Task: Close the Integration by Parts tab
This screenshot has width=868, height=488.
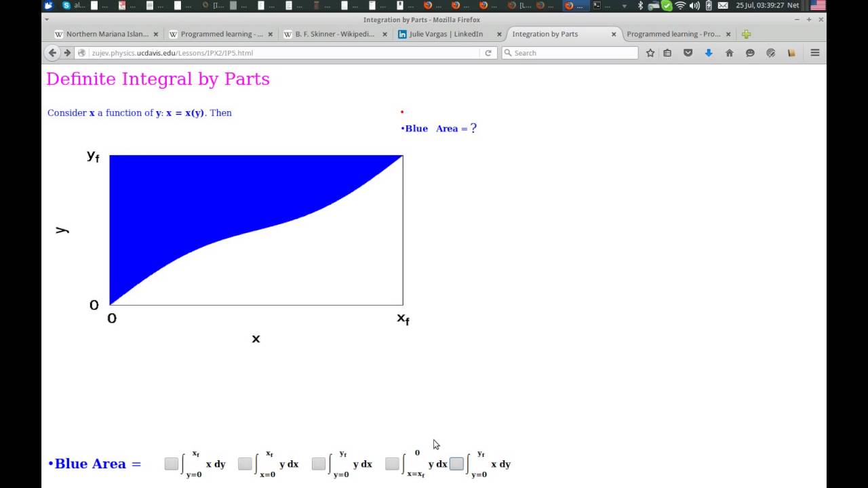Action: click(x=614, y=34)
